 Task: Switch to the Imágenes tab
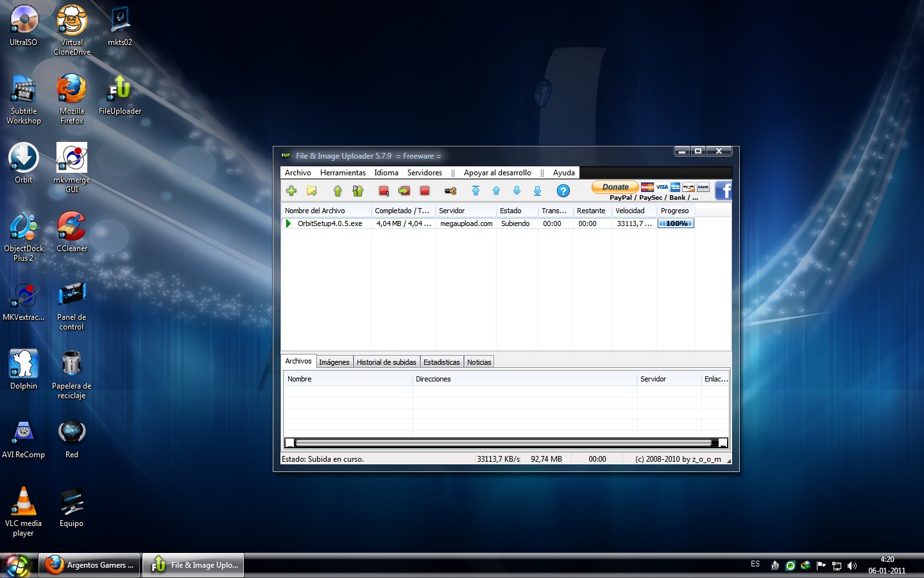(334, 362)
